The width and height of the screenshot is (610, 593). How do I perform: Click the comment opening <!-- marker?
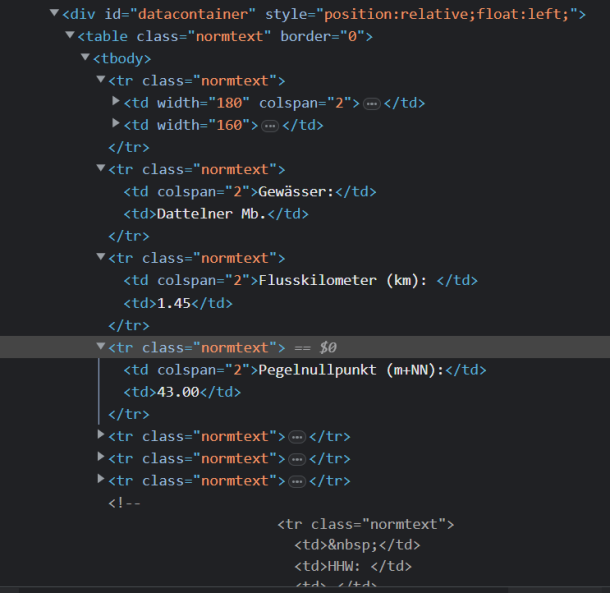click(x=124, y=502)
